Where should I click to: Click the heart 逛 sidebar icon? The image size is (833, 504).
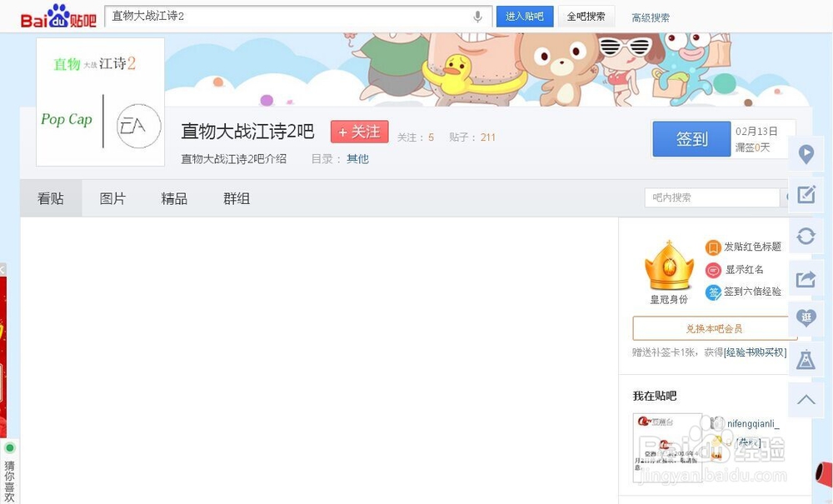806,318
